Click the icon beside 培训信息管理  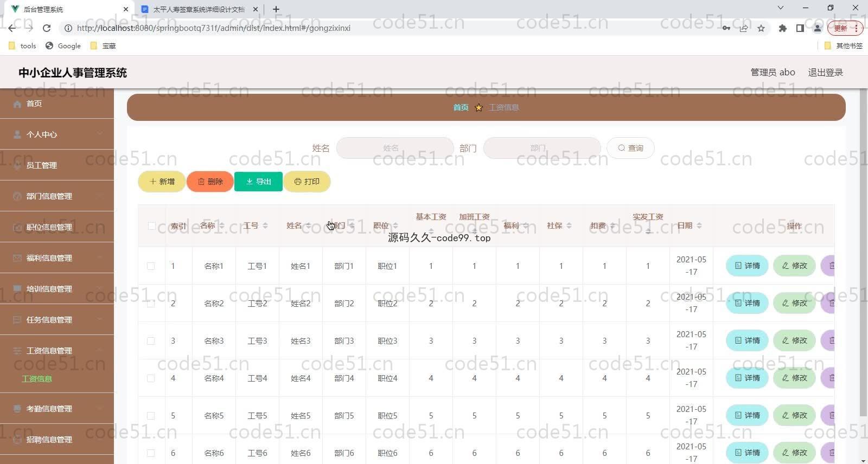[17, 289]
